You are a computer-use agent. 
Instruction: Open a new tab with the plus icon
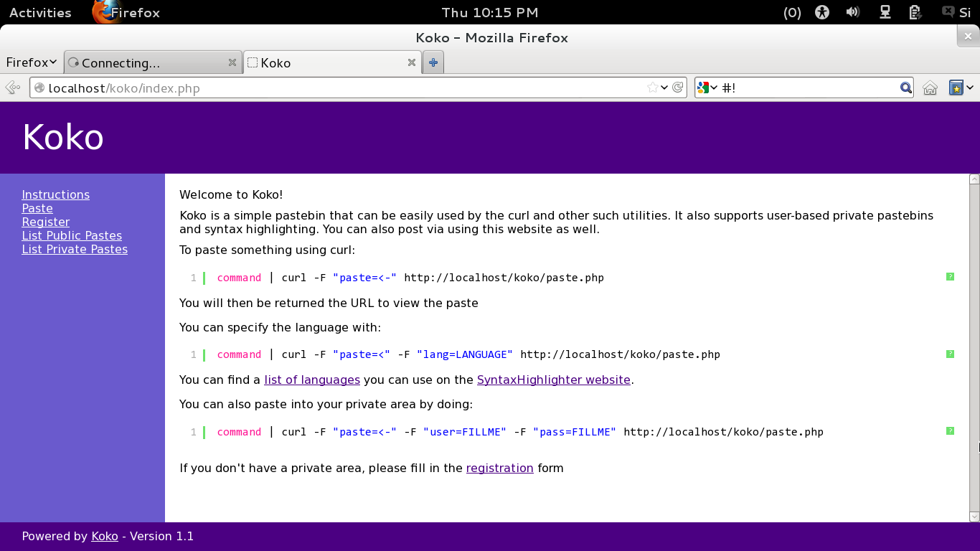(433, 62)
